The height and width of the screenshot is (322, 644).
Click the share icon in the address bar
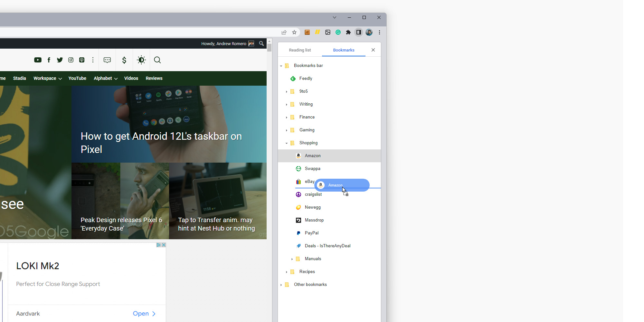coord(284,32)
